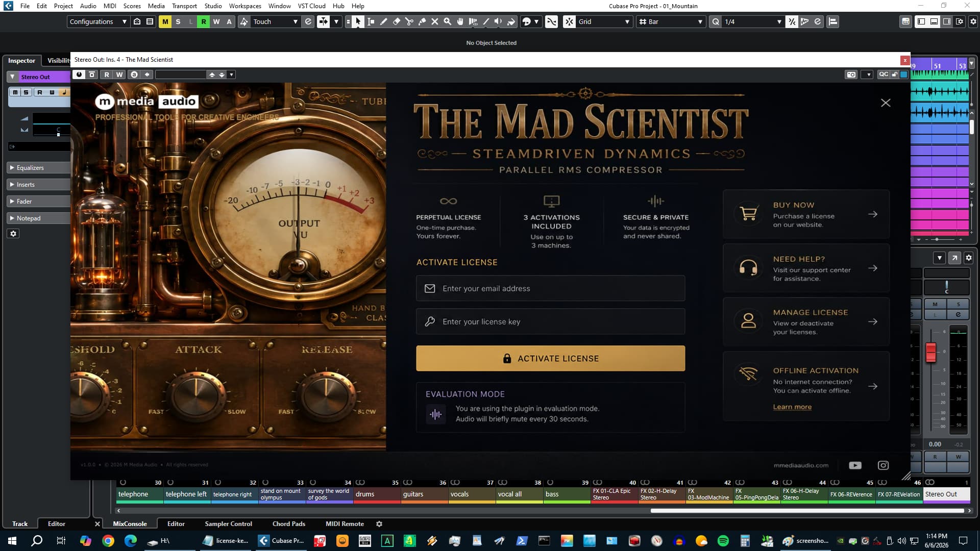Open Configurations dropdown
980x551 pixels.
coord(97,21)
